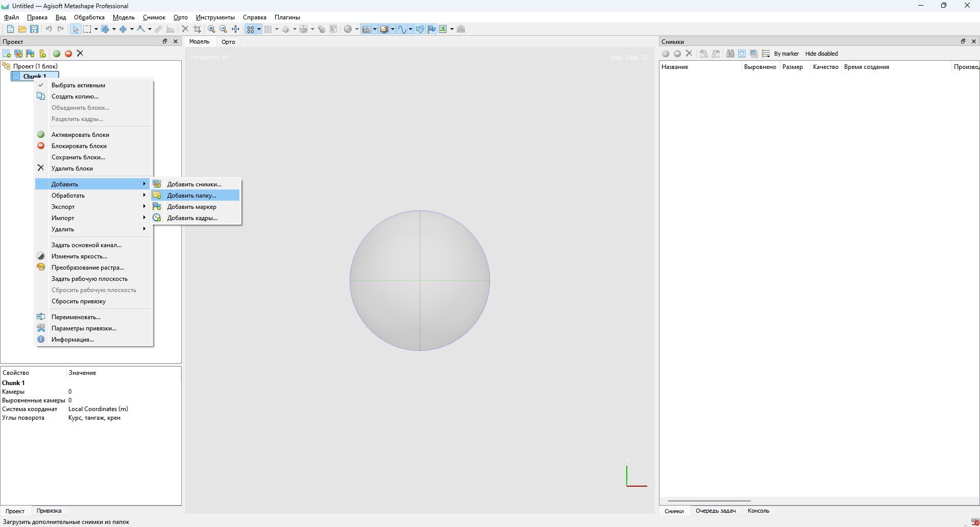The width and height of the screenshot is (980, 527).
Task: Click the New project icon
Action: click(10, 29)
